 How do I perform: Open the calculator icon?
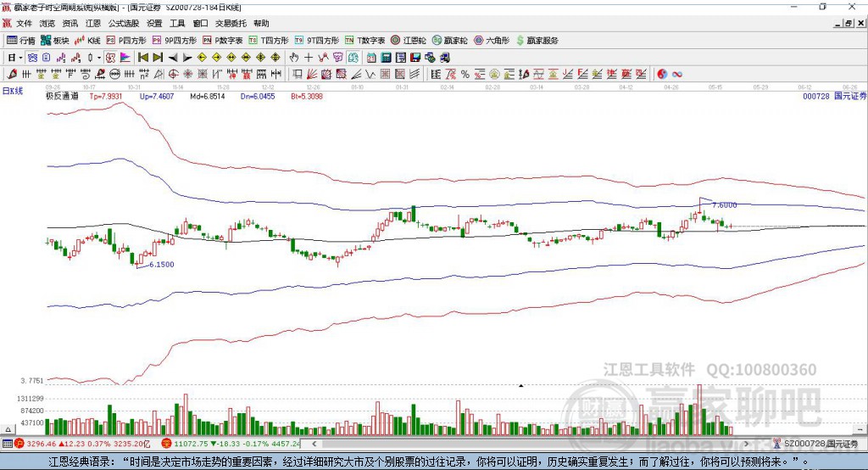point(386,58)
